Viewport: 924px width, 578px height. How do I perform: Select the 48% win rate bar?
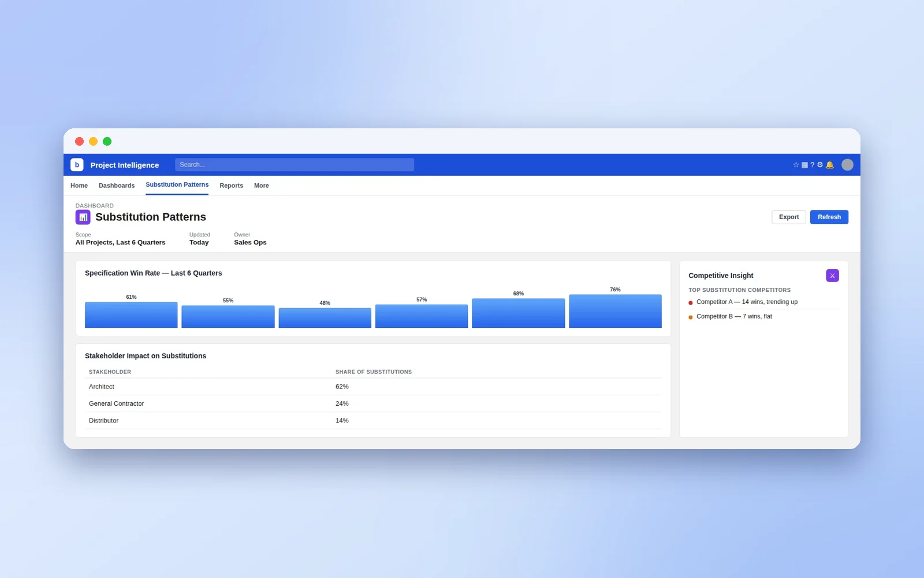pos(325,318)
